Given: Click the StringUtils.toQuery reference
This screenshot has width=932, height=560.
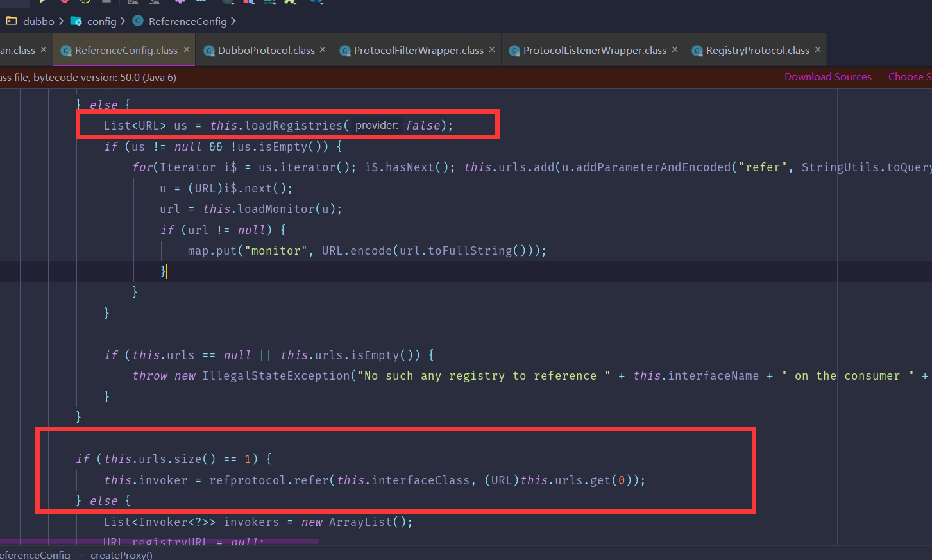Looking at the screenshot, I should tap(867, 167).
